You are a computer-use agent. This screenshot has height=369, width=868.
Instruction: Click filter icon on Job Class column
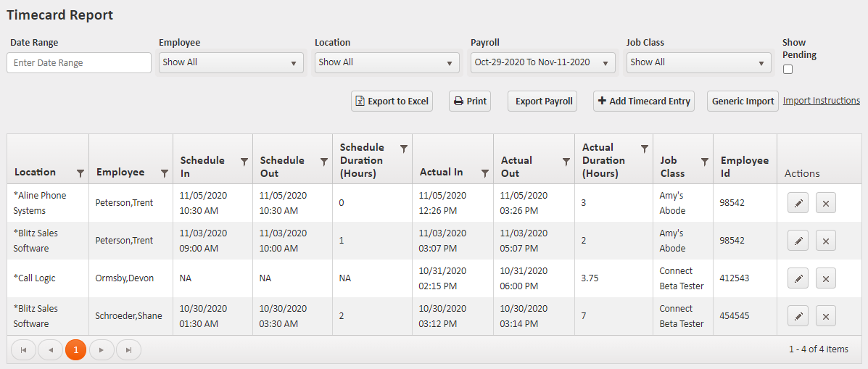[704, 162]
